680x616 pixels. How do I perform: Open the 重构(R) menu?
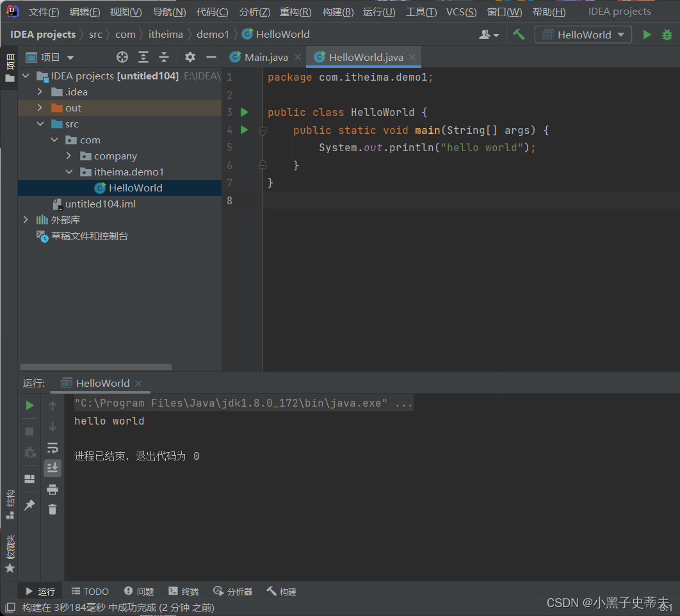tap(295, 12)
